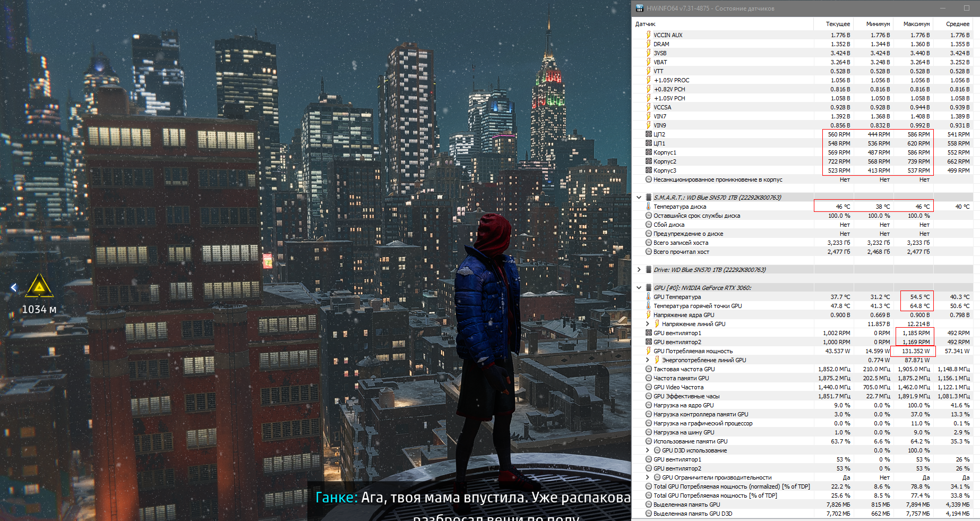The height and width of the screenshot is (521, 980).
Task: Click the fan icon next to ЦП2
Action: pyautogui.click(x=648, y=134)
